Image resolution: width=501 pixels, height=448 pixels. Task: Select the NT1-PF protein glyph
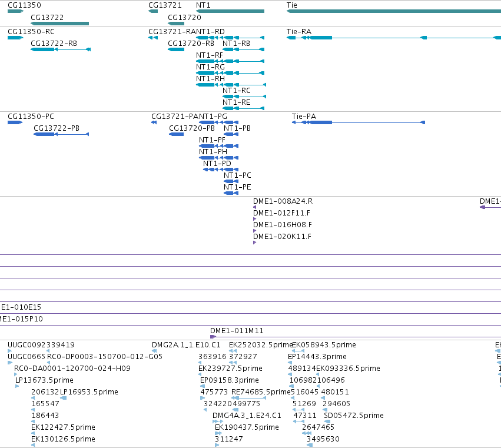(219, 146)
